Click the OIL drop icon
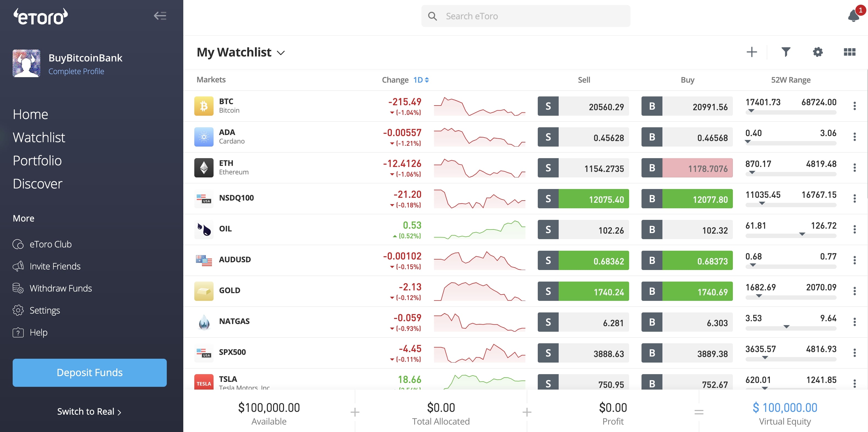 [x=204, y=229]
